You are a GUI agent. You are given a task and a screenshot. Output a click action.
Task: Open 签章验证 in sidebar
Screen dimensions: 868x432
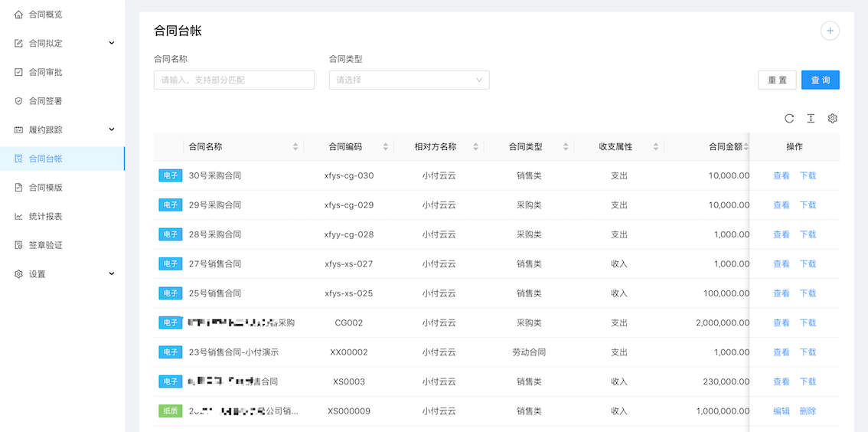(x=46, y=245)
